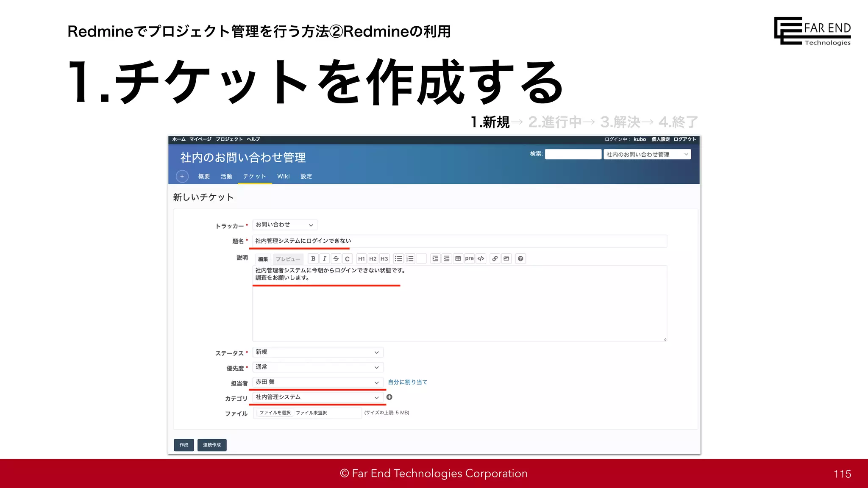Image resolution: width=868 pixels, height=488 pixels.
Task: Insert Heading 2 with H2 button
Action: pos(373,258)
